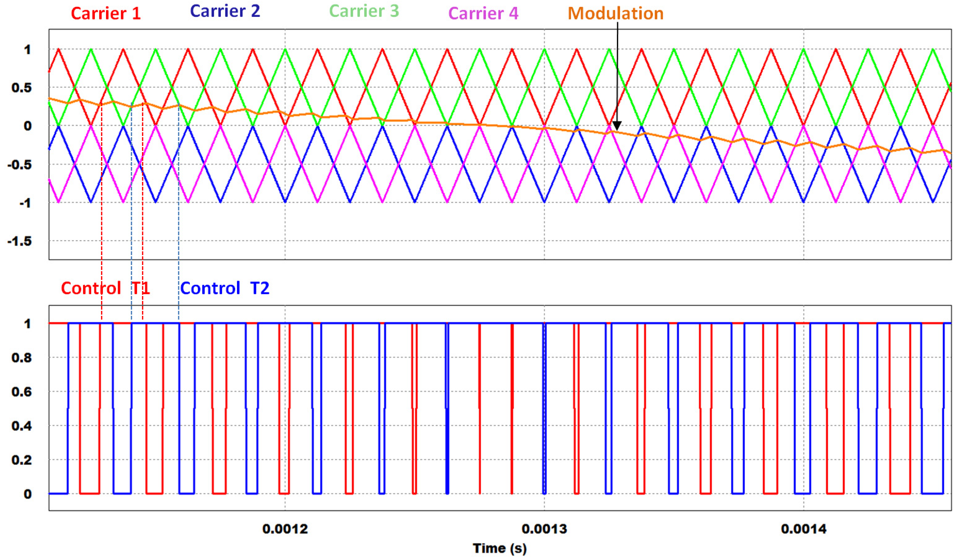Click the -1 tick on the upper plot
Image resolution: width=956 pixels, height=560 pixels.
tap(25, 203)
